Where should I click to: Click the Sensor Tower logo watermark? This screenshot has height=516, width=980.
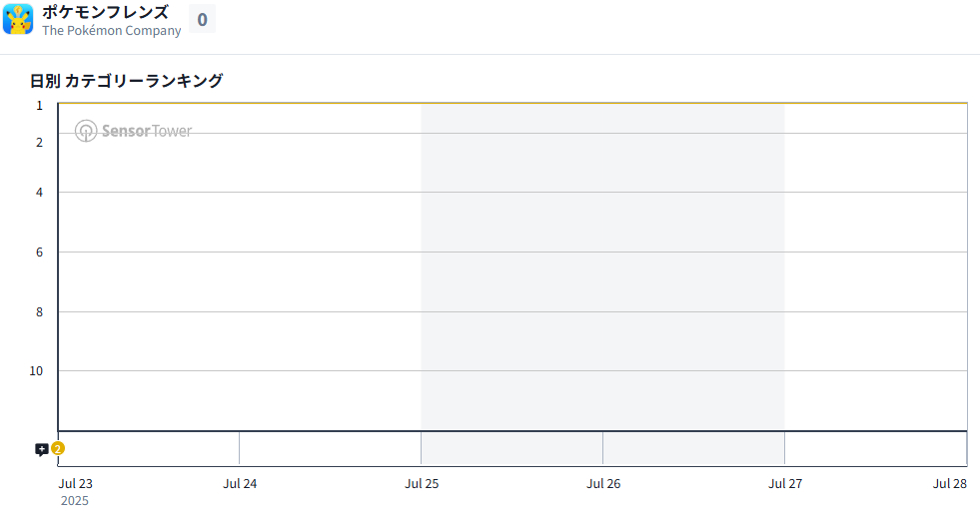click(x=133, y=131)
